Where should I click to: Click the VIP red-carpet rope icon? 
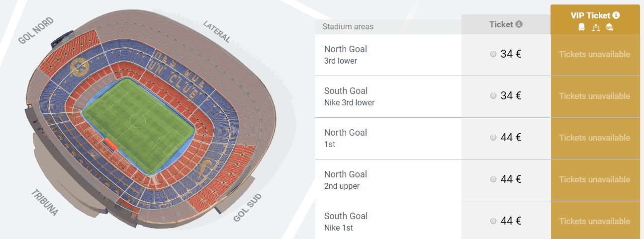[595, 27]
